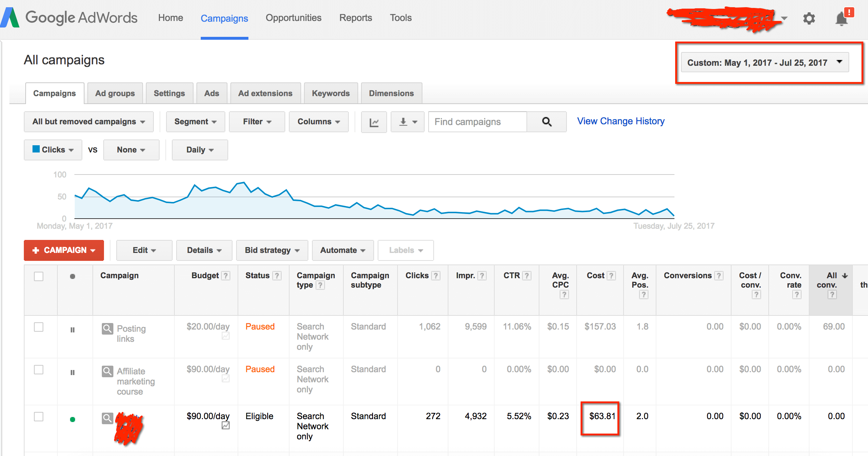Open the None comparison metric dropdown

click(131, 150)
